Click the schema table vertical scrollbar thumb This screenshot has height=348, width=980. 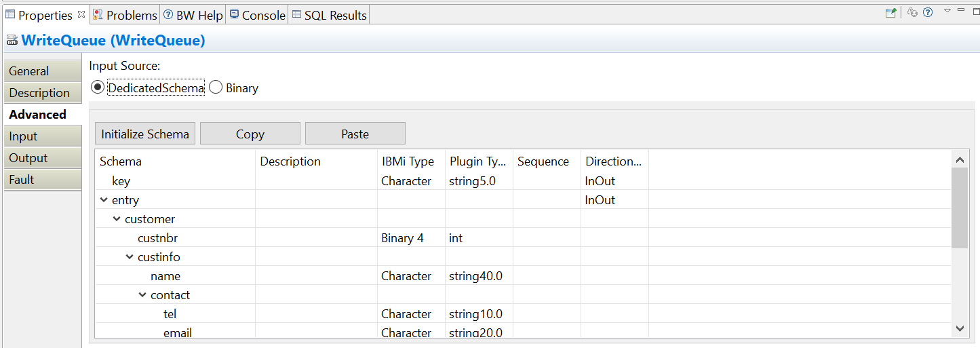[x=959, y=208]
